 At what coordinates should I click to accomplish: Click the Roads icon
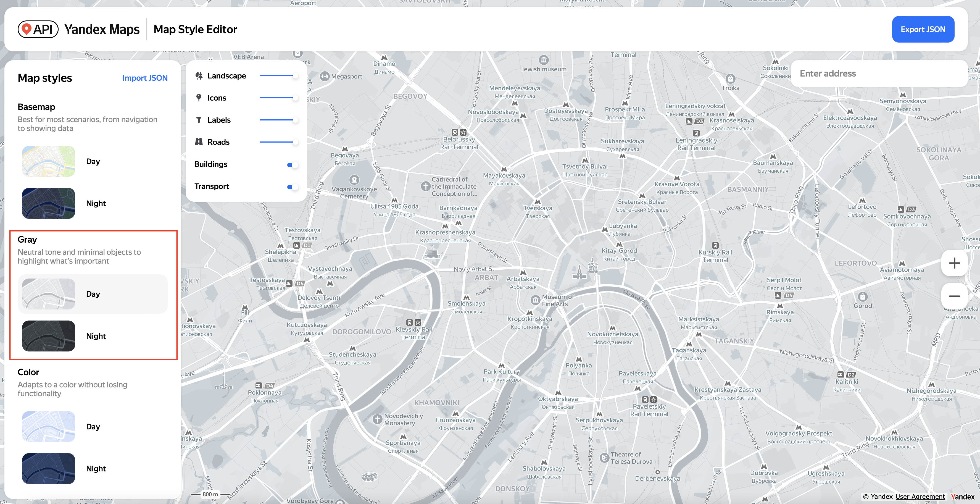pos(199,141)
